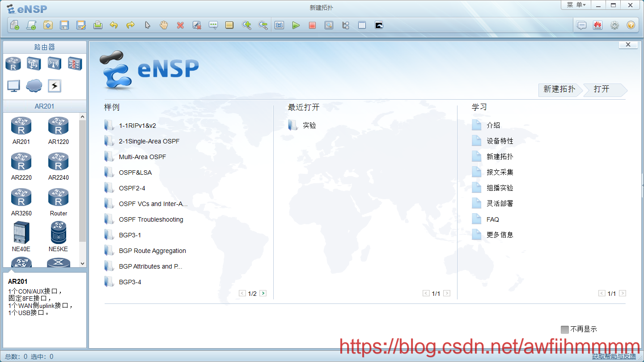Start devices with the green play button
This screenshot has width=644, height=362.
click(296, 25)
